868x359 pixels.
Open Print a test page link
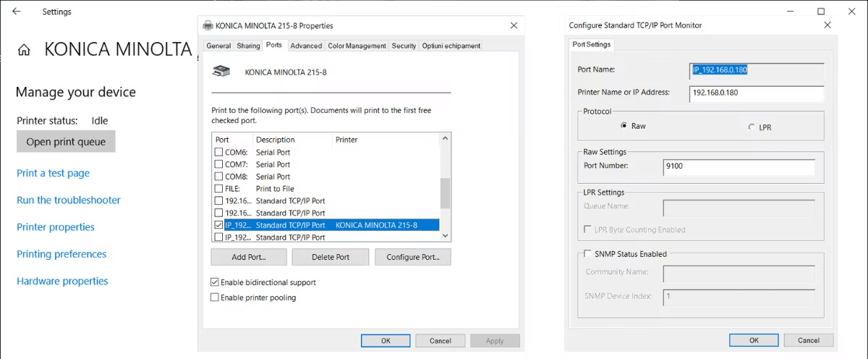point(54,173)
